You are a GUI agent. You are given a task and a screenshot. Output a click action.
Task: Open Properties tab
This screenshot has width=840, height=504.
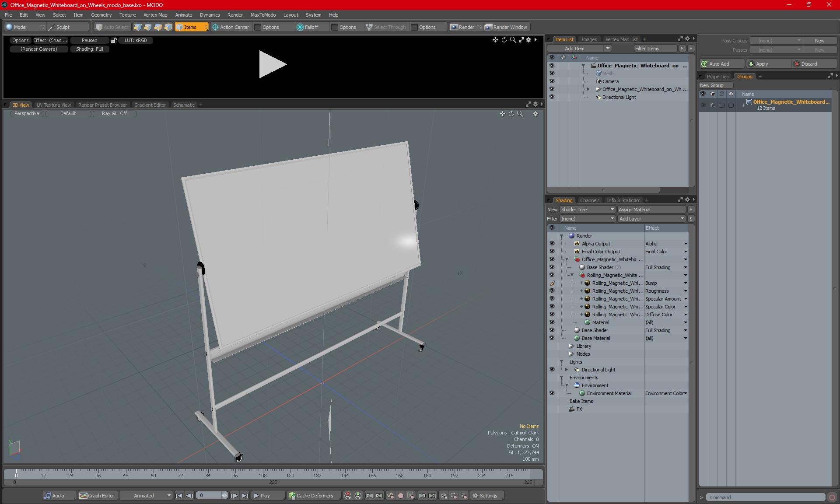pos(717,77)
